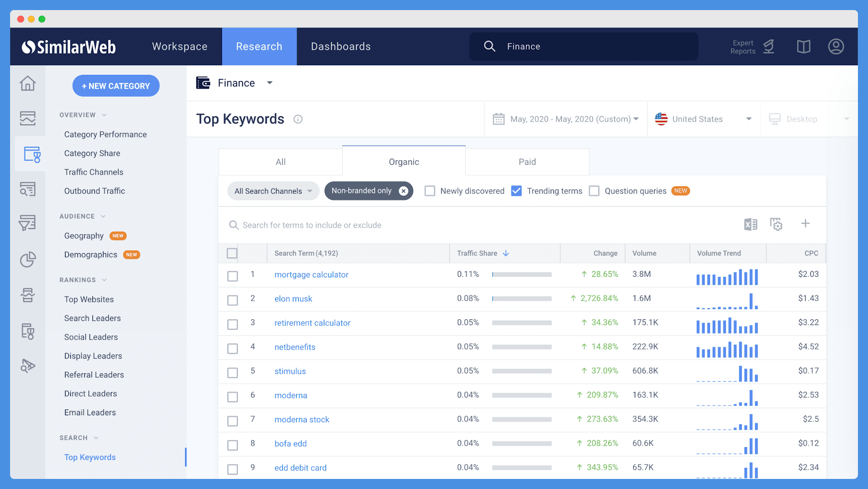The height and width of the screenshot is (489, 868).
Task: Open the user account profile icon
Action: point(836,47)
